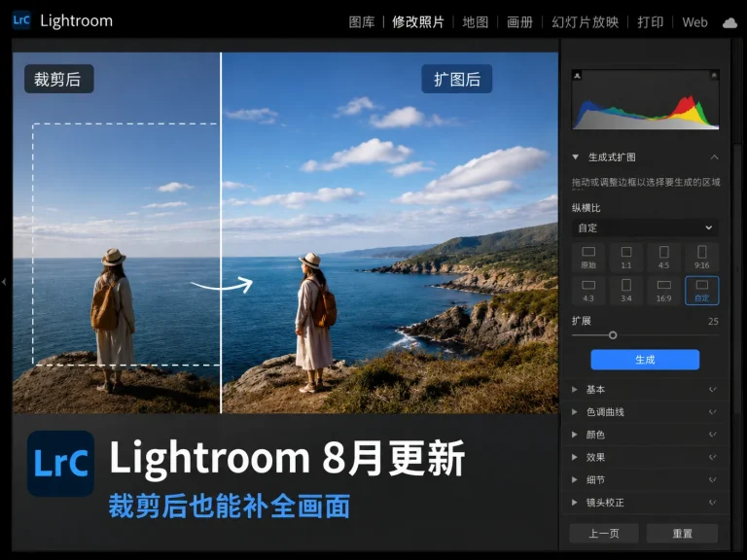Select the 原始 aspect ratio preset
This screenshot has width=747, height=560.
coord(588,257)
